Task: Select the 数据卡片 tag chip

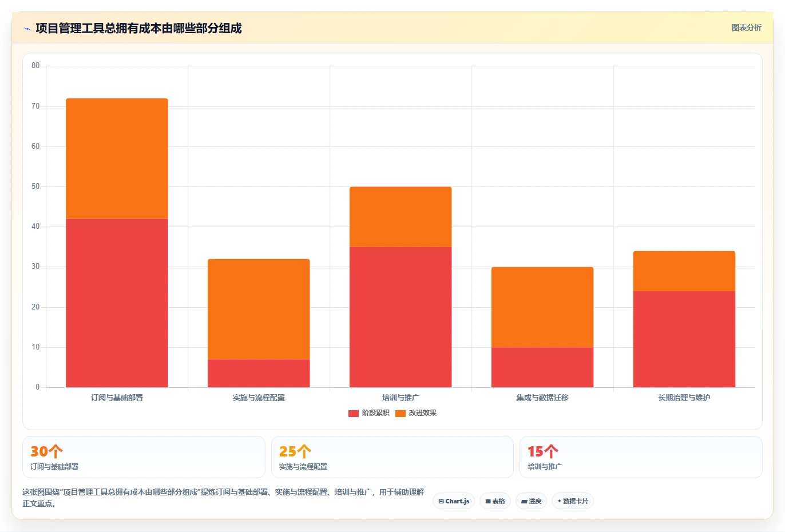Action: point(572,501)
